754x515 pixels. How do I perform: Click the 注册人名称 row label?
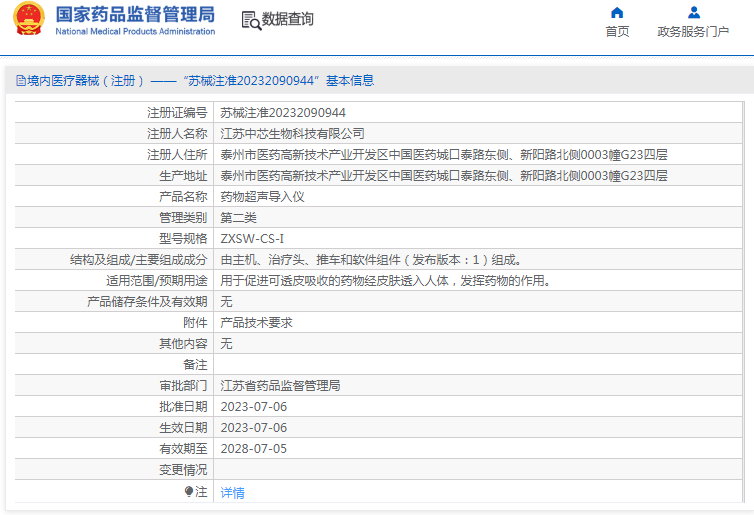[x=177, y=134]
